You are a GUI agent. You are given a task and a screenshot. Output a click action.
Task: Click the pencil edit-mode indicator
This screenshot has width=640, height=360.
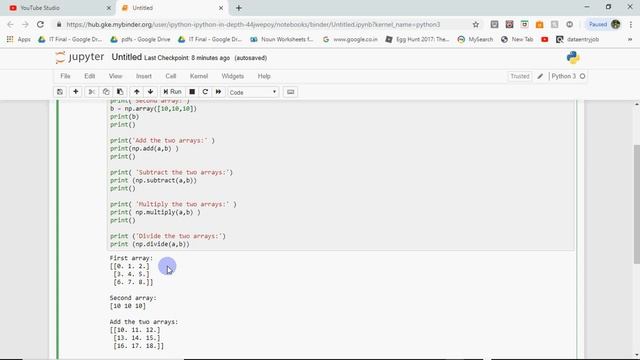pos(540,76)
